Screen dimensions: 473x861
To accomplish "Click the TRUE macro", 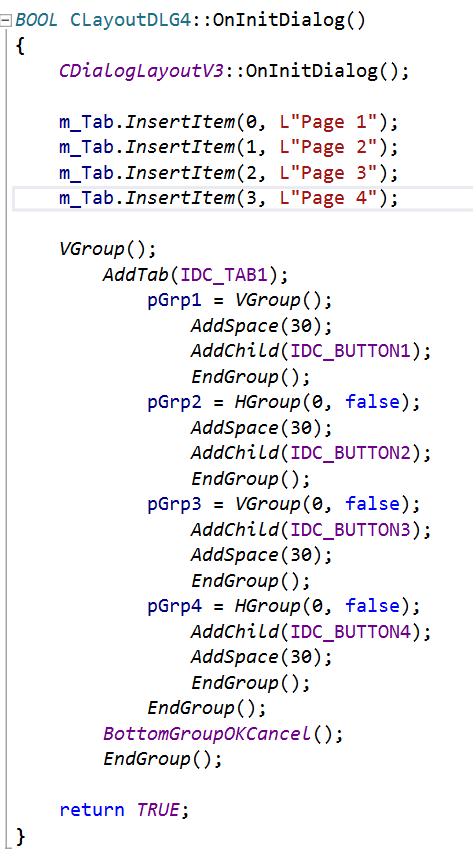I will coord(158,810).
